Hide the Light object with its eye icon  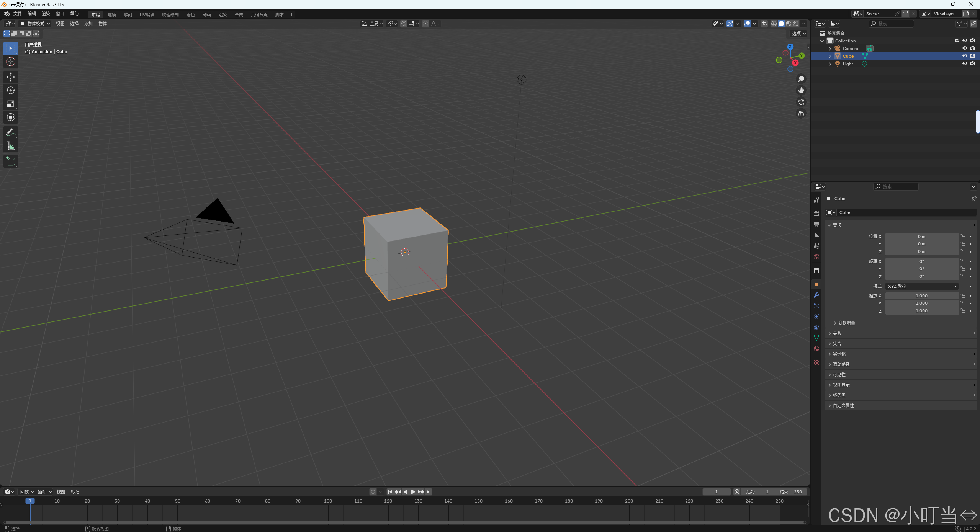tap(965, 64)
